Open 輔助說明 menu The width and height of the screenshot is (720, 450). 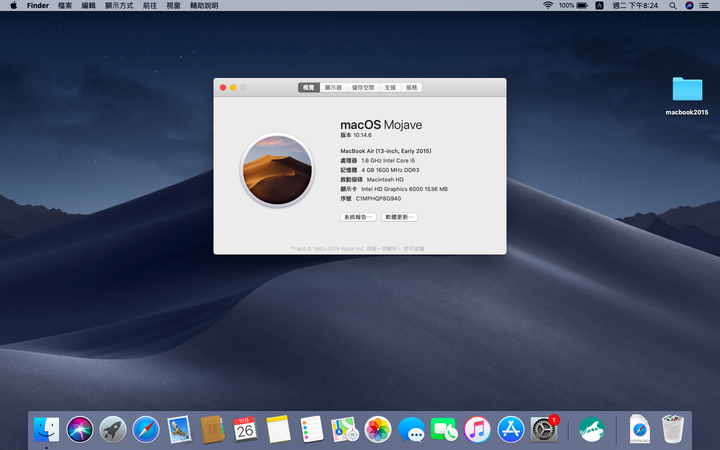click(x=204, y=6)
